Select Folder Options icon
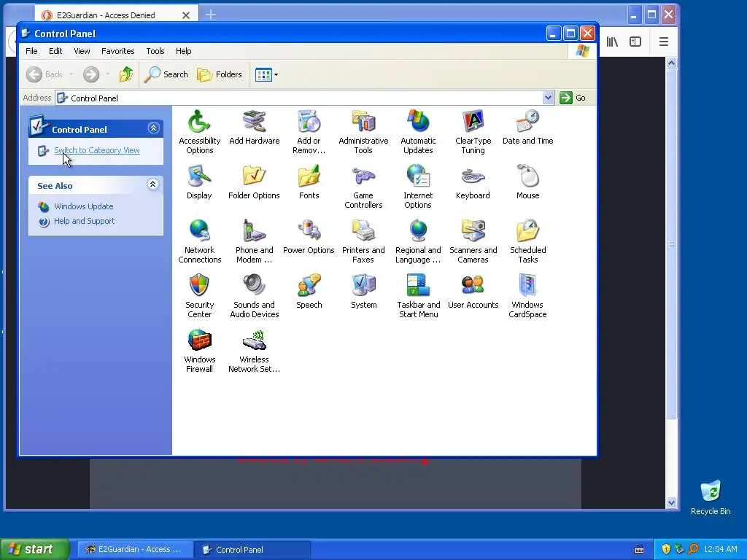747x560 pixels. pyautogui.click(x=254, y=182)
